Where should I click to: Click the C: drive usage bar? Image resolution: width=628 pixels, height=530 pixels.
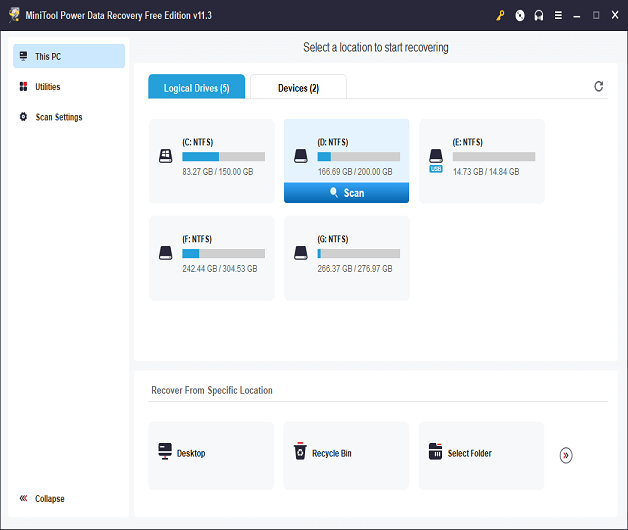[223, 156]
